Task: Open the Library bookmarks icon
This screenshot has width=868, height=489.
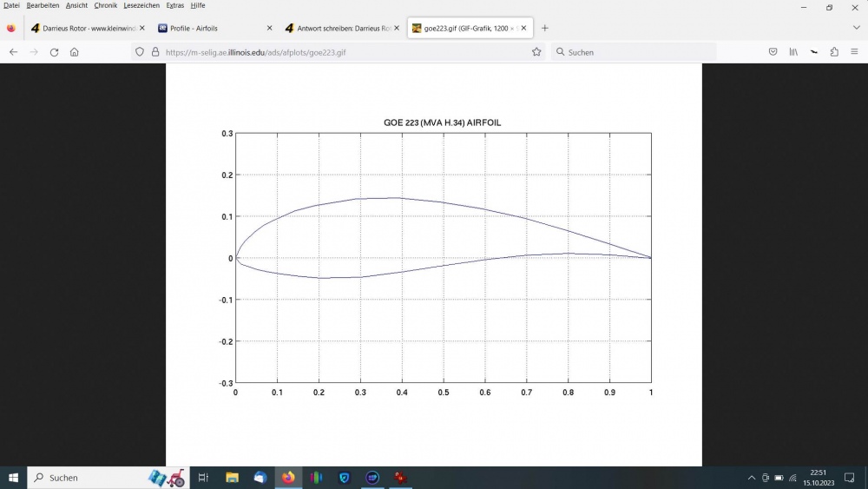Action: coord(793,52)
